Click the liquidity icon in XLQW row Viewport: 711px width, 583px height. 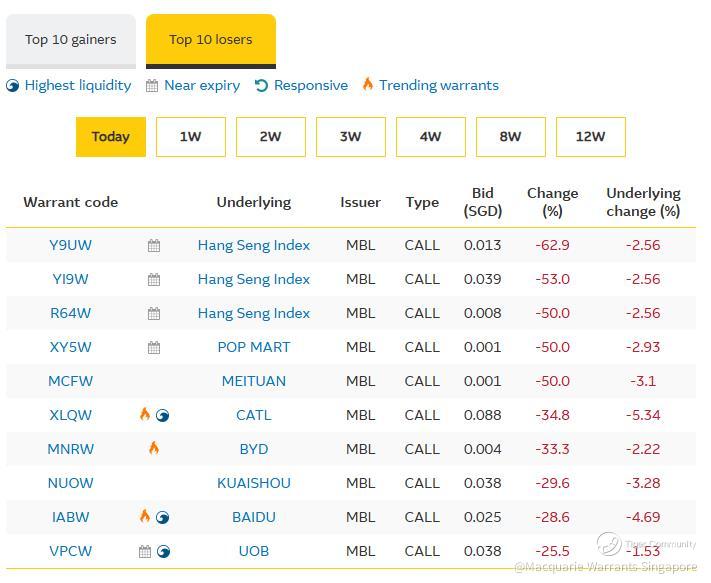(x=163, y=415)
